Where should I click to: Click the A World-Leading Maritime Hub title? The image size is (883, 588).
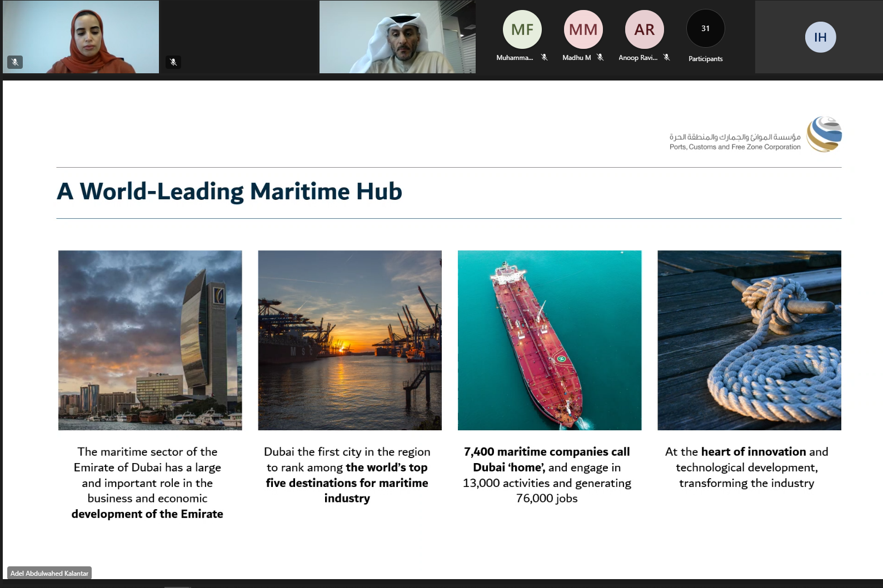coord(230,192)
